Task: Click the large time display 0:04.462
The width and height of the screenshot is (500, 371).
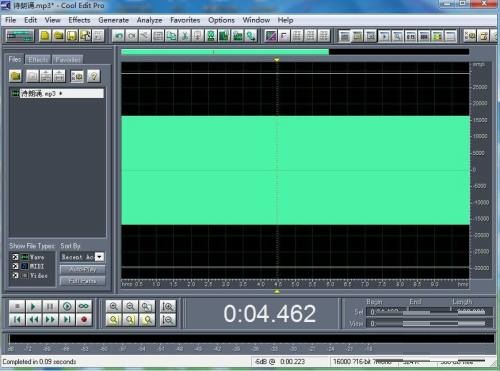Action: pos(269,314)
